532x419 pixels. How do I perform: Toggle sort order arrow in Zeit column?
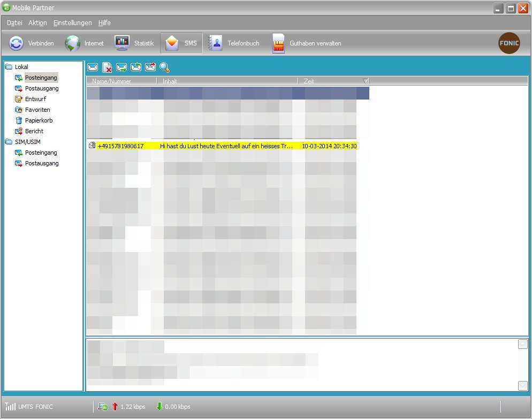coord(366,81)
